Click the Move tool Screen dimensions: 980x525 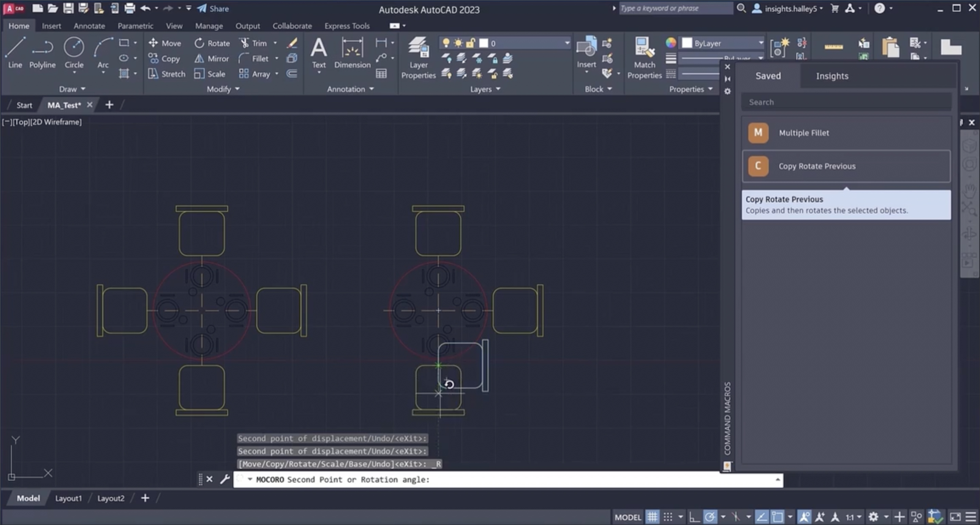[165, 43]
